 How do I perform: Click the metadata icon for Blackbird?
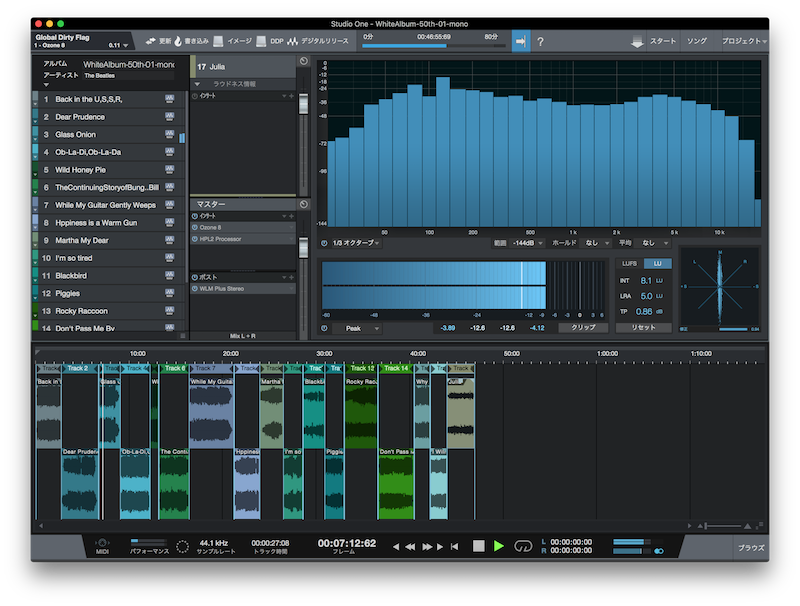coord(169,275)
